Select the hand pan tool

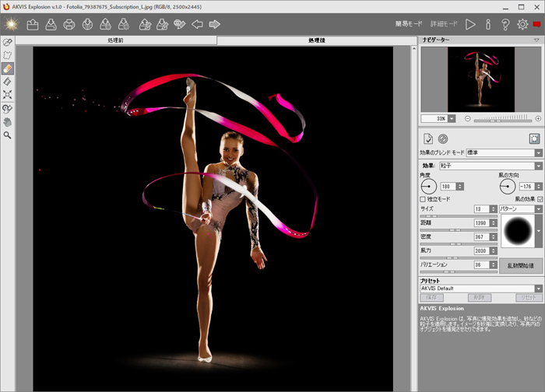pos(8,122)
